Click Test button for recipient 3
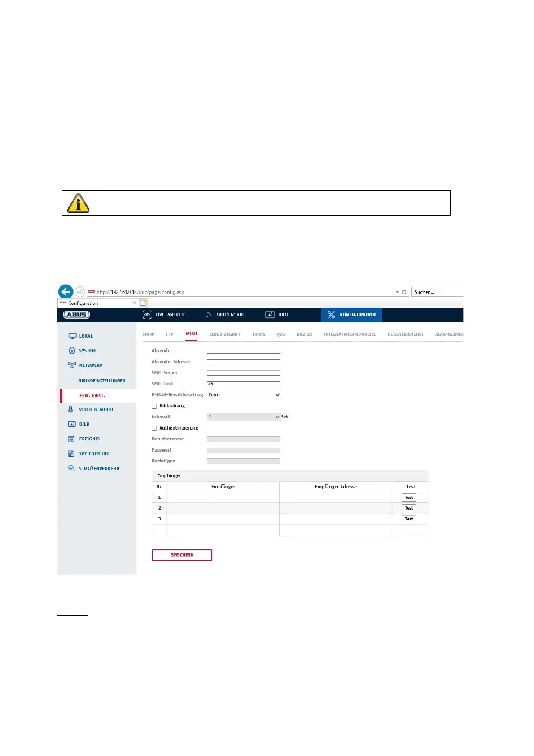Screen dimensions: 534x756 tap(409, 519)
